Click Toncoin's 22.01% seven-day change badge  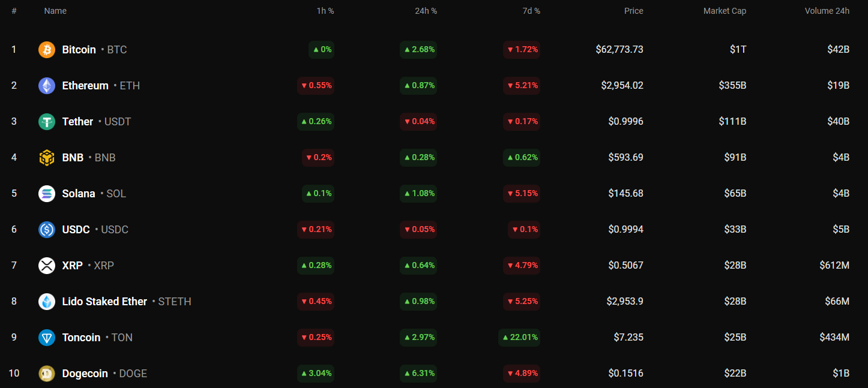pyautogui.click(x=519, y=338)
